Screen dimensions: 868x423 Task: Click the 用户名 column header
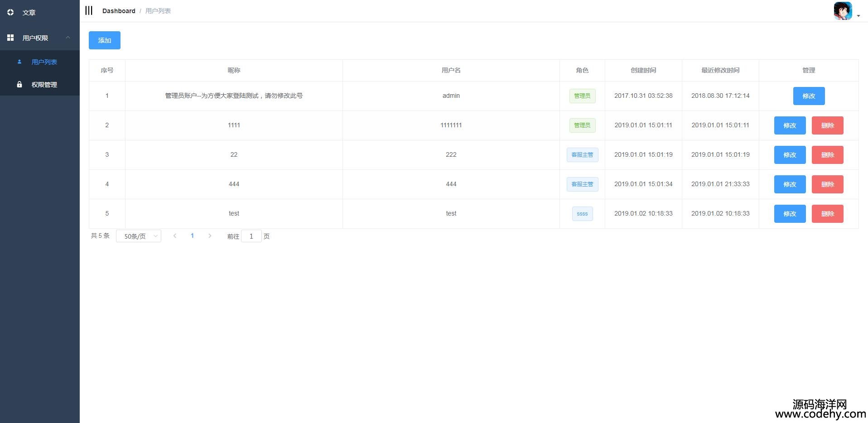pos(451,70)
